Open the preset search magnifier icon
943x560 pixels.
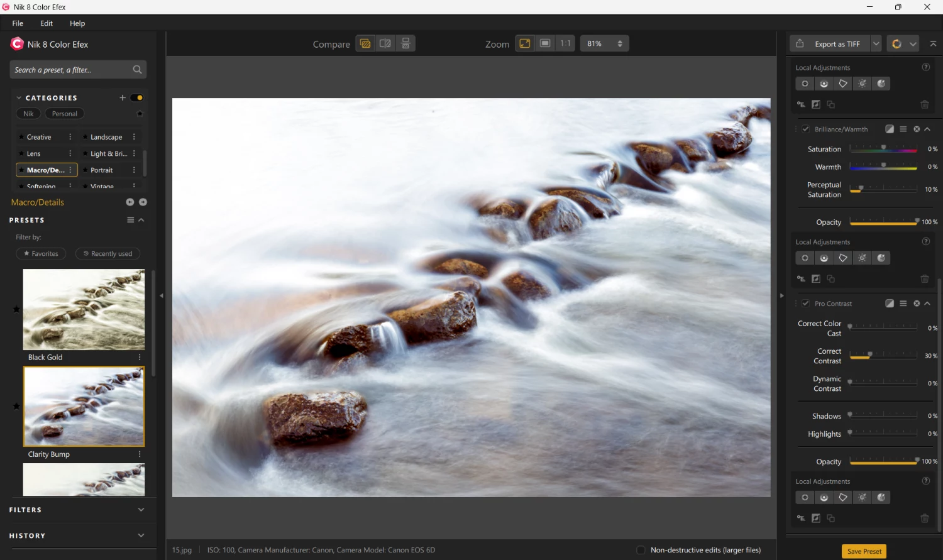pos(137,69)
